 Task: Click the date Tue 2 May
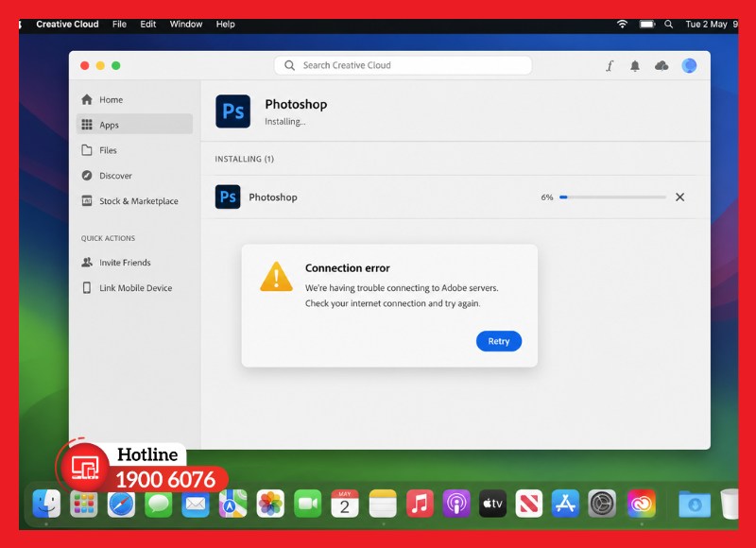click(706, 25)
